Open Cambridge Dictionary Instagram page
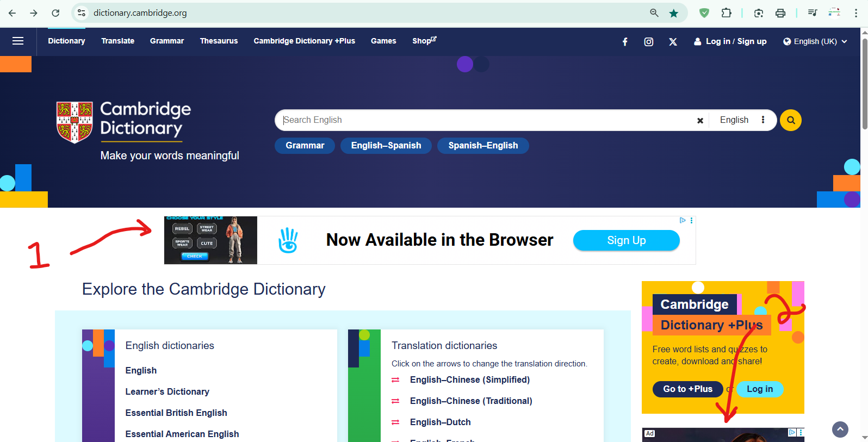The image size is (868, 442). (649, 42)
